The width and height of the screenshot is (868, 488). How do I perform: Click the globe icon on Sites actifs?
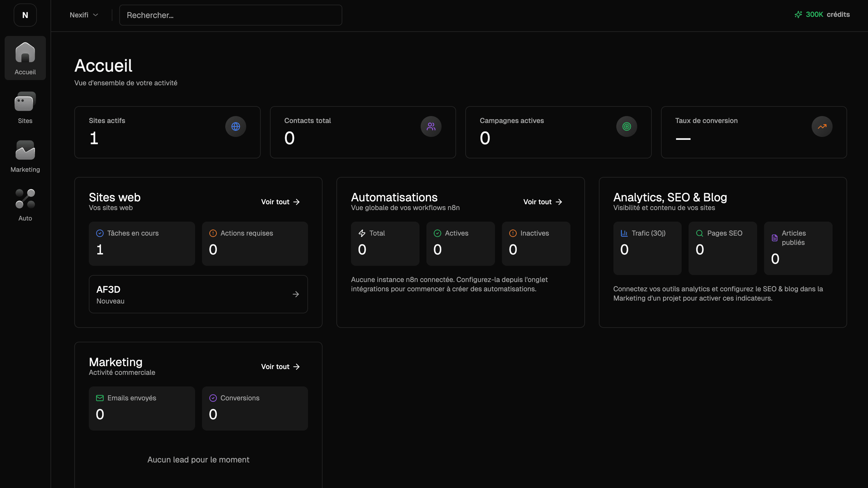235,126
